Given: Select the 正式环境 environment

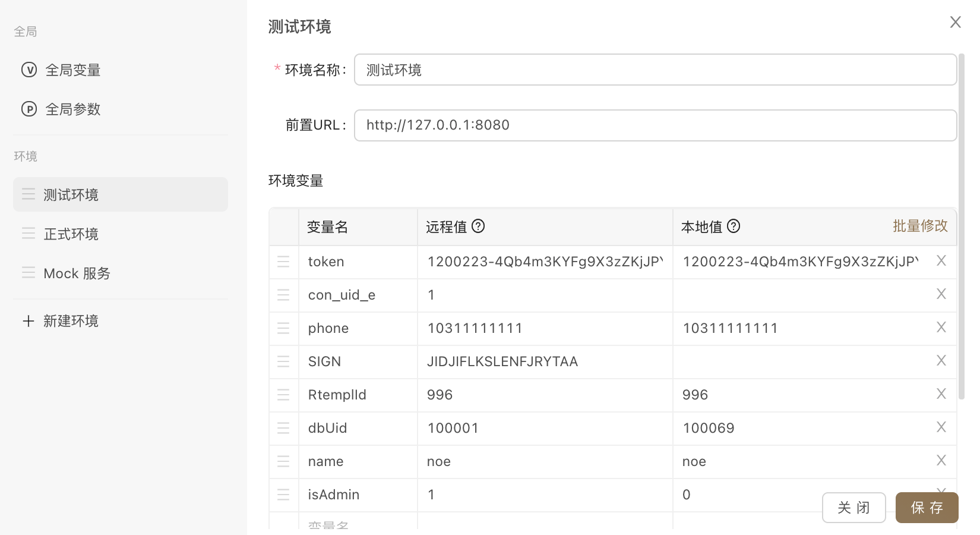Looking at the screenshot, I should 121,234.
